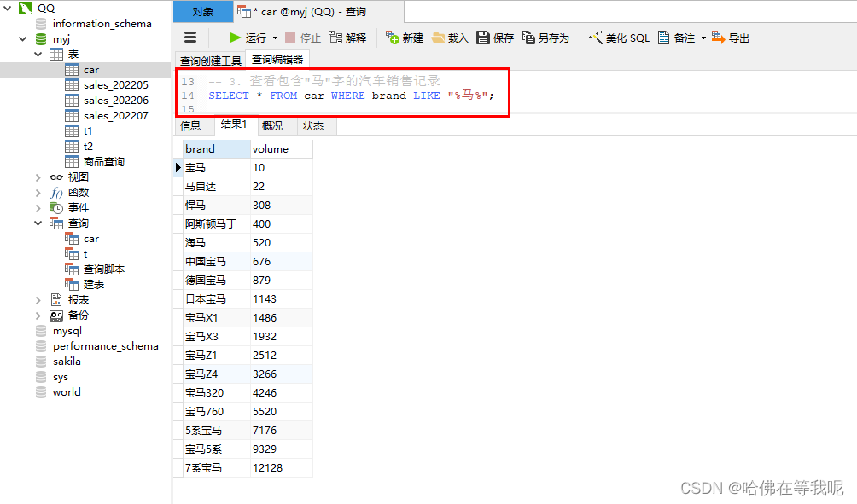Click the volume column header
Viewport: 857px width, 504px height.
282,149
